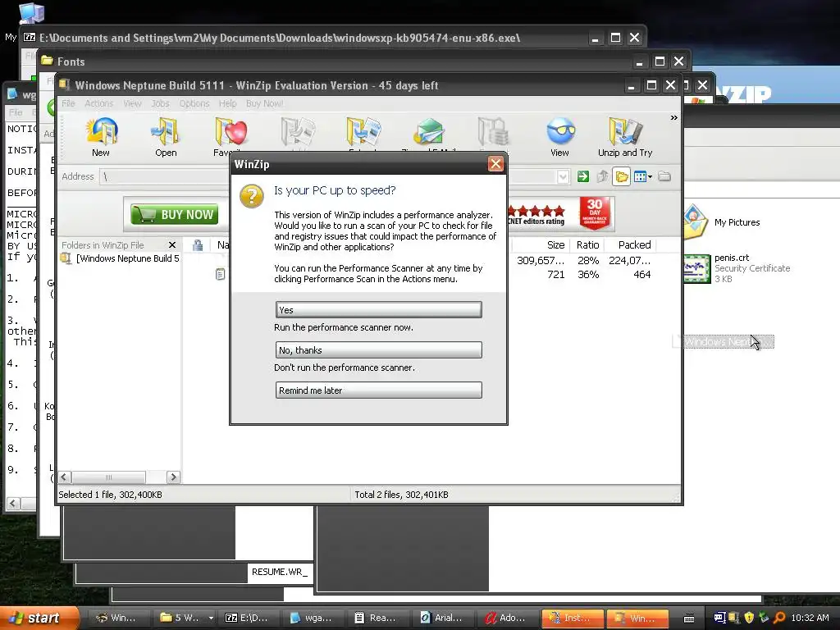Click the 309,657... size cell
Image resolution: width=840 pixels, height=630 pixels.
point(540,261)
